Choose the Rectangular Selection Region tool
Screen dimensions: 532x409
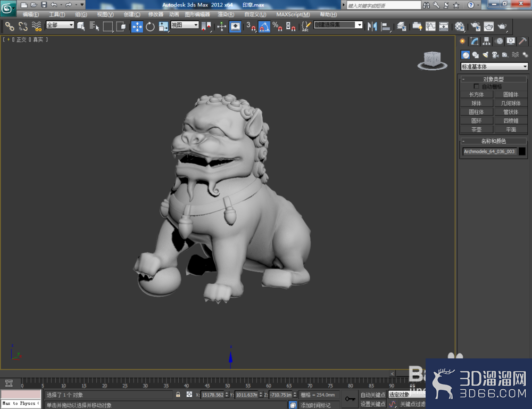point(108,26)
